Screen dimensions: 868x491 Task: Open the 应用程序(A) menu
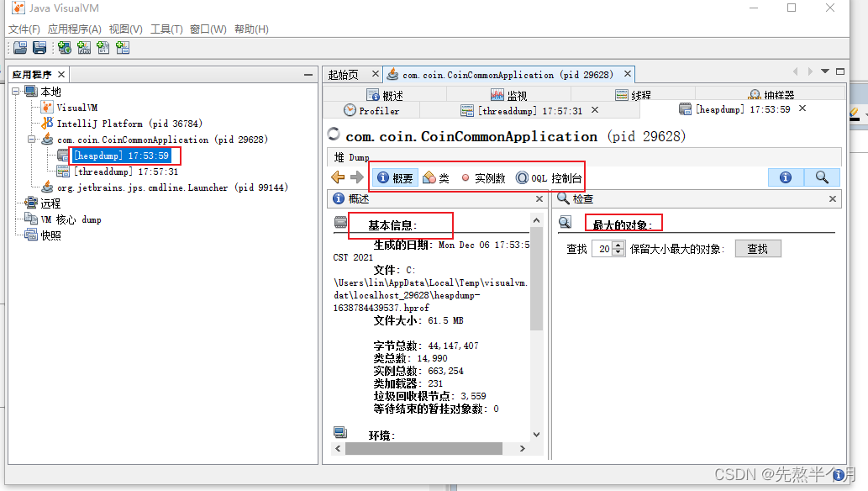click(74, 29)
